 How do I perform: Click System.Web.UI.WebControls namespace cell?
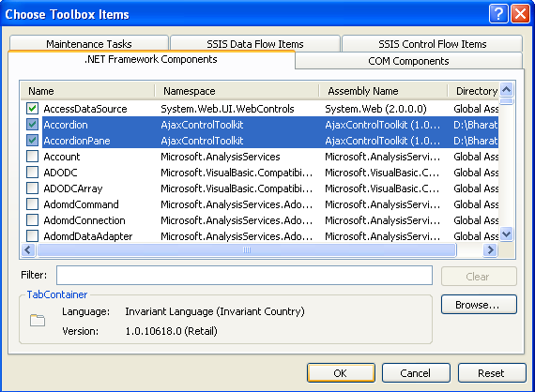[227, 109]
